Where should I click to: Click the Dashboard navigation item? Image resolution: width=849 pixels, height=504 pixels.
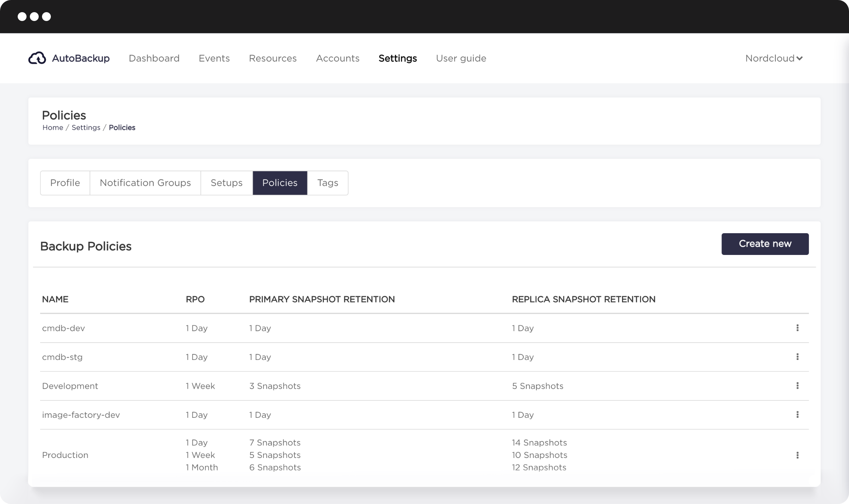(154, 58)
